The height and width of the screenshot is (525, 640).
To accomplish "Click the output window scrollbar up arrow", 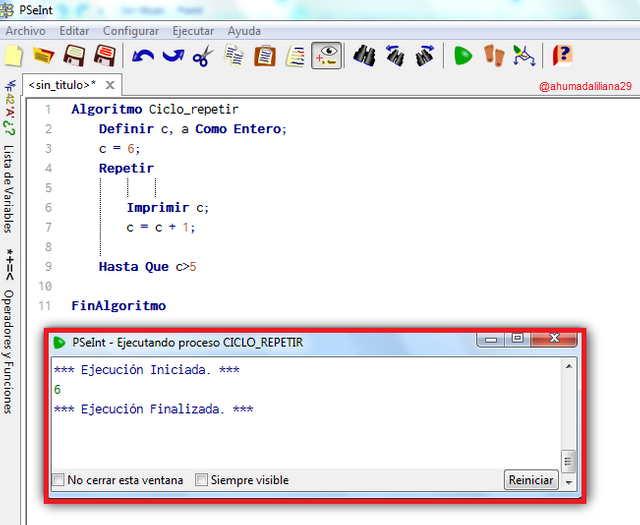I will tap(569, 366).
